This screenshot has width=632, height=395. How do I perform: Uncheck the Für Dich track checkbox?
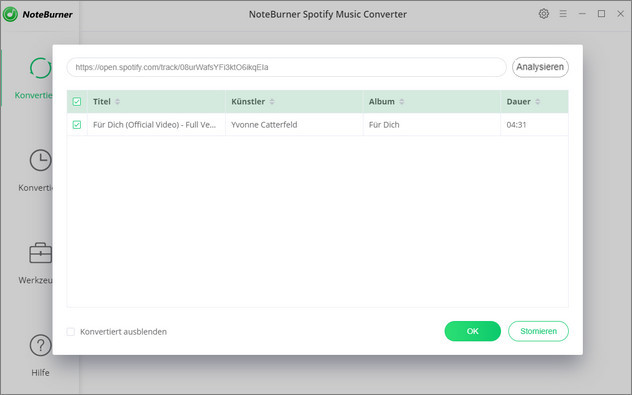pos(77,125)
